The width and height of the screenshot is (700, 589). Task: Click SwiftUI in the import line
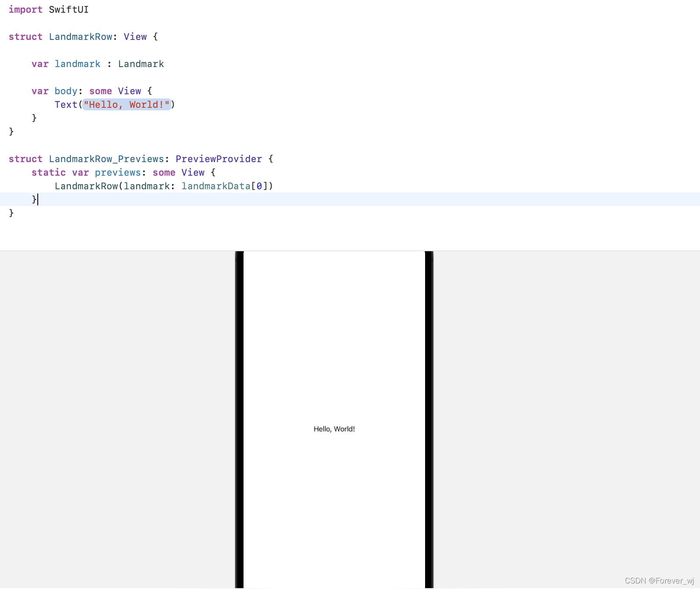[x=69, y=10]
